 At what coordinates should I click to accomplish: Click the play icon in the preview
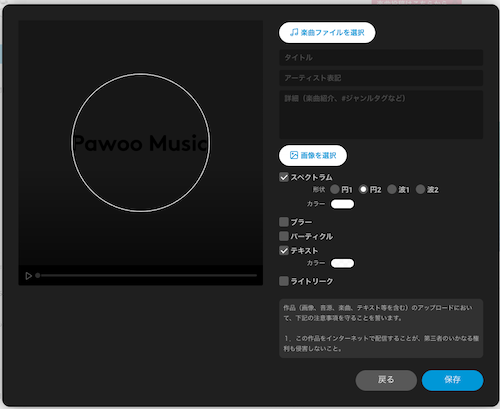tap(28, 276)
